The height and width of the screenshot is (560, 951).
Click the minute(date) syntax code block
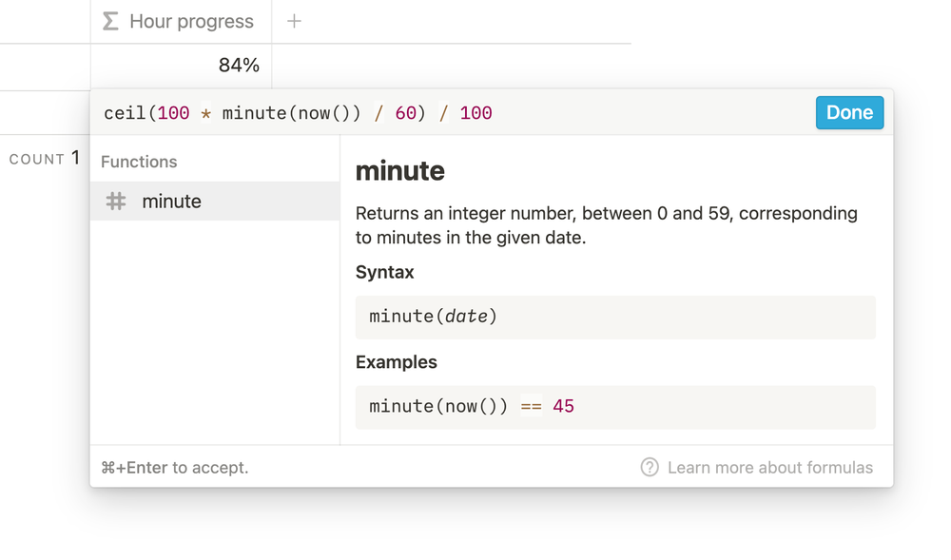[x=614, y=317]
